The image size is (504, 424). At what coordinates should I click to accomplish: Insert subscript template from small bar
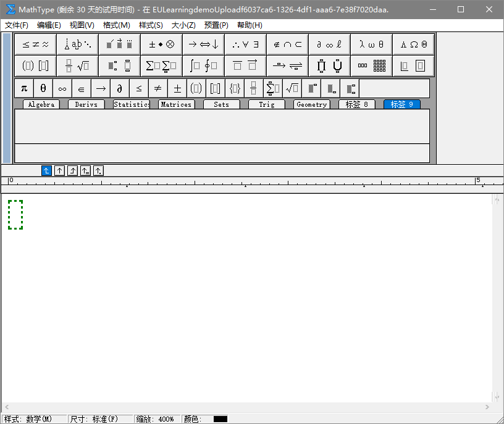click(330, 88)
